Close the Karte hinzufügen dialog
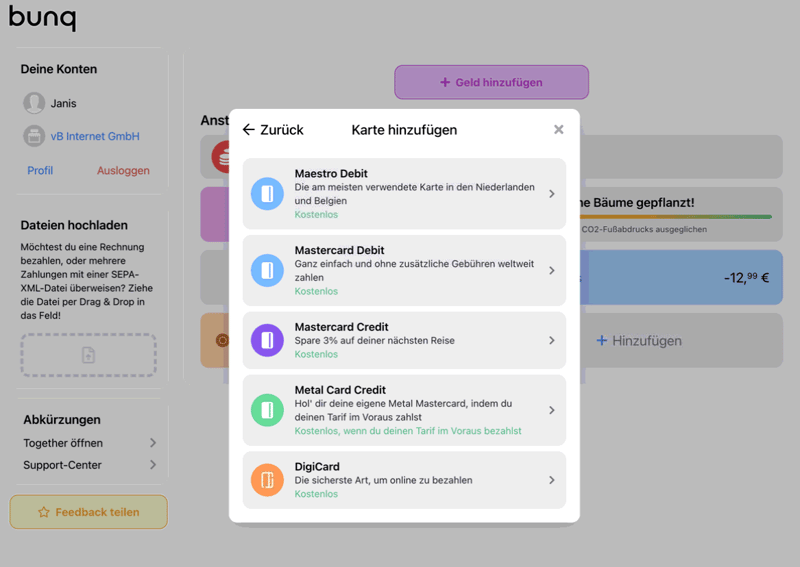The image size is (800, 567). tap(559, 130)
